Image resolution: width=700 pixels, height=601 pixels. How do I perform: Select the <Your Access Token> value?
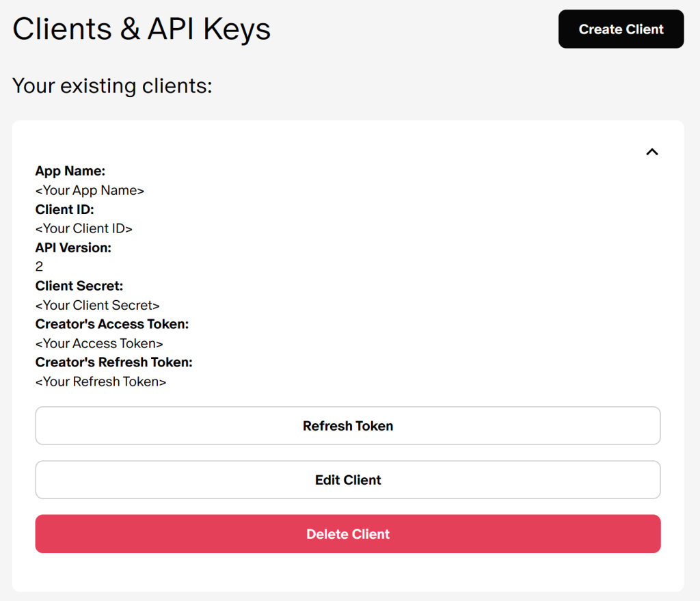(x=99, y=343)
